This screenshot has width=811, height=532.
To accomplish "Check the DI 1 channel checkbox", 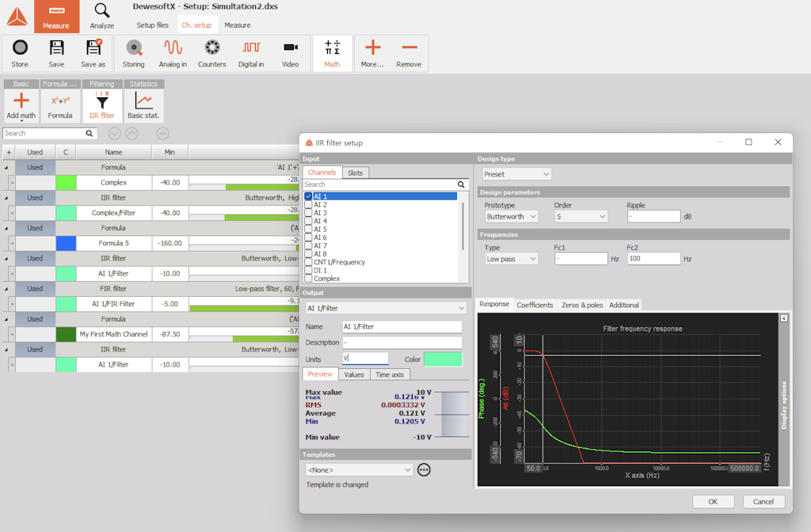I will 308,271.
